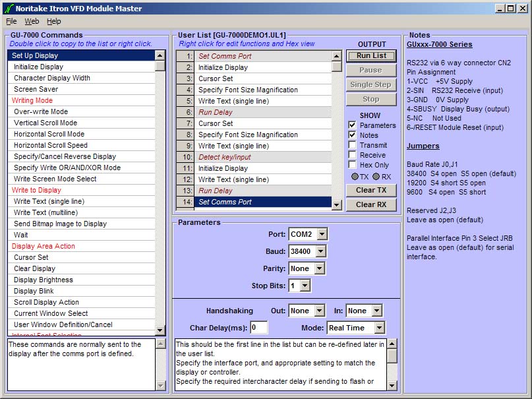Viewport: 532px width, 399px height.
Task: Enable the Receive checkbox
Action: tap(353, 155)
